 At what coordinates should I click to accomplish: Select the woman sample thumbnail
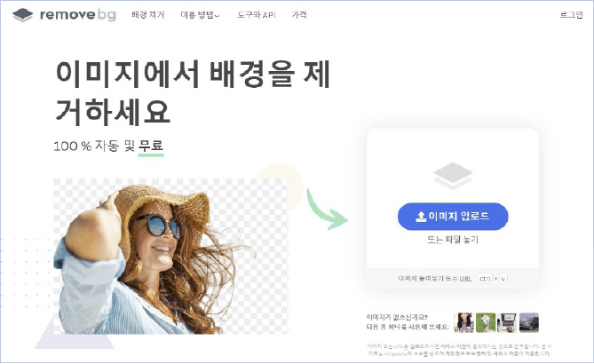[464, 322]
